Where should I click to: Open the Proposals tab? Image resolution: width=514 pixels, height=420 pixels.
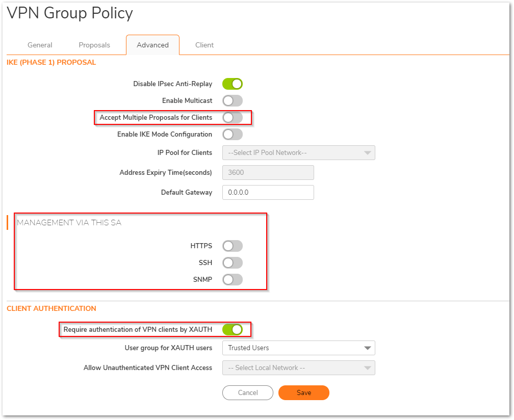coord(94,45)
